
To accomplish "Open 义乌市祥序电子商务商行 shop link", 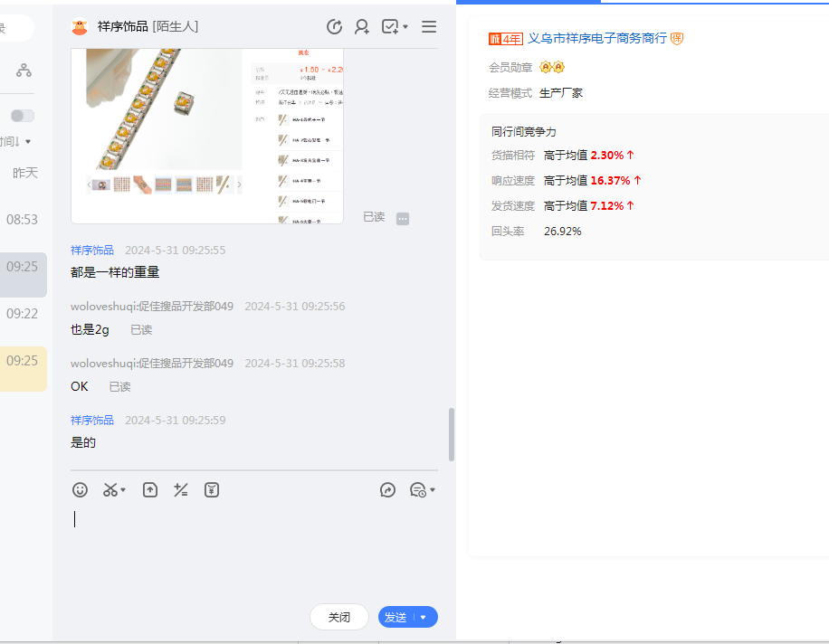I will pyautogui.click(x=596, y=38).
